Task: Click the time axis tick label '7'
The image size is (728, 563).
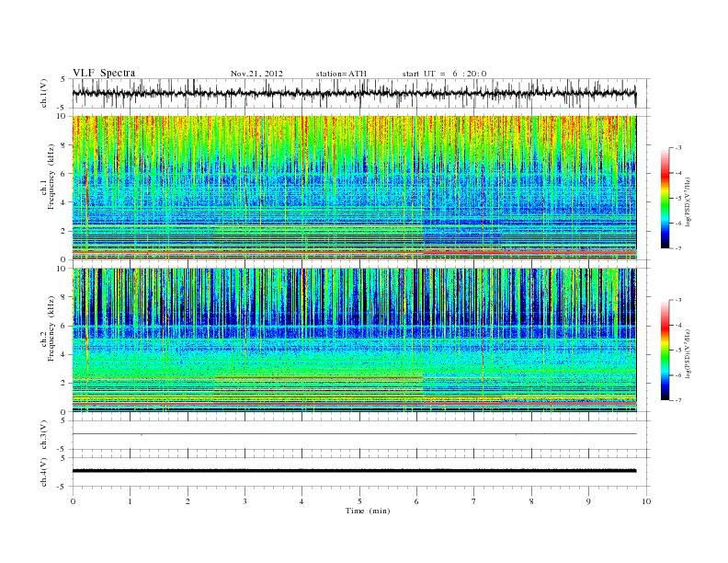Action: [x=474, y=501]
